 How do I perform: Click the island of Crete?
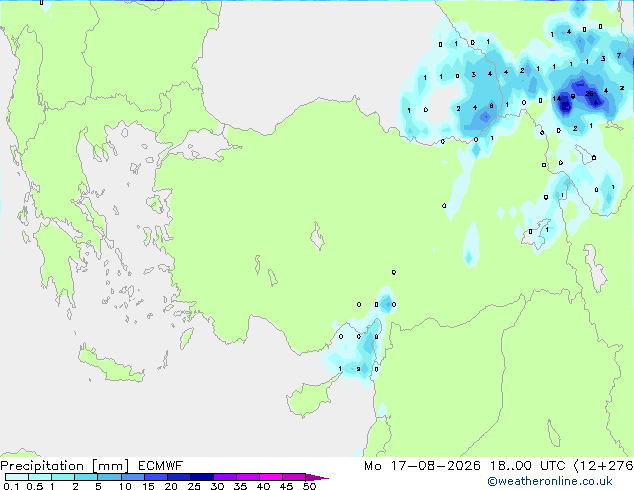pyautogui.click(x=111, y=366)
